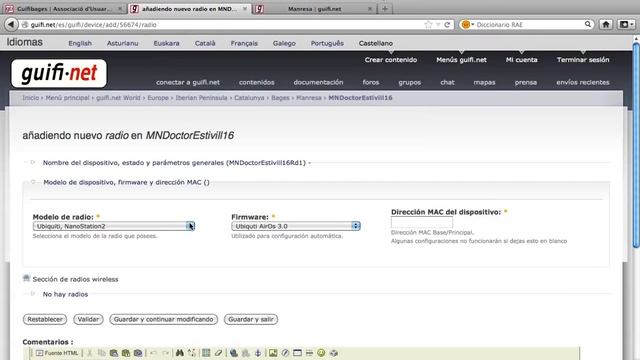640x360 pixels.
Task: Switch to the Guifibages browser tab
Action: 63,9
